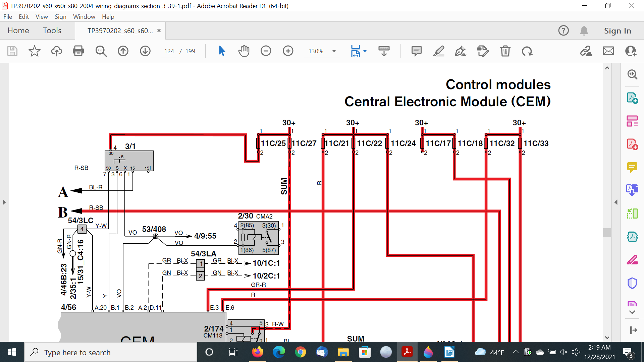Click the Sign In button
This screenshot has width=644, height=362.
[618, 31]
